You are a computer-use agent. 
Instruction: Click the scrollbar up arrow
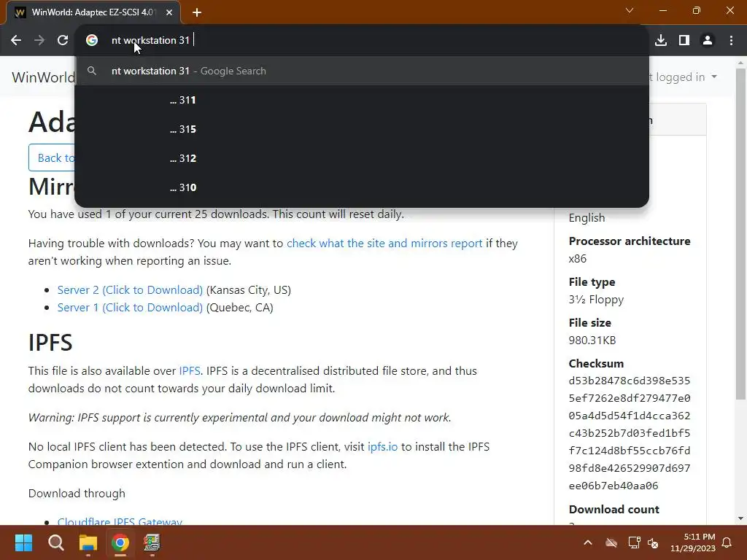point(740,63)
